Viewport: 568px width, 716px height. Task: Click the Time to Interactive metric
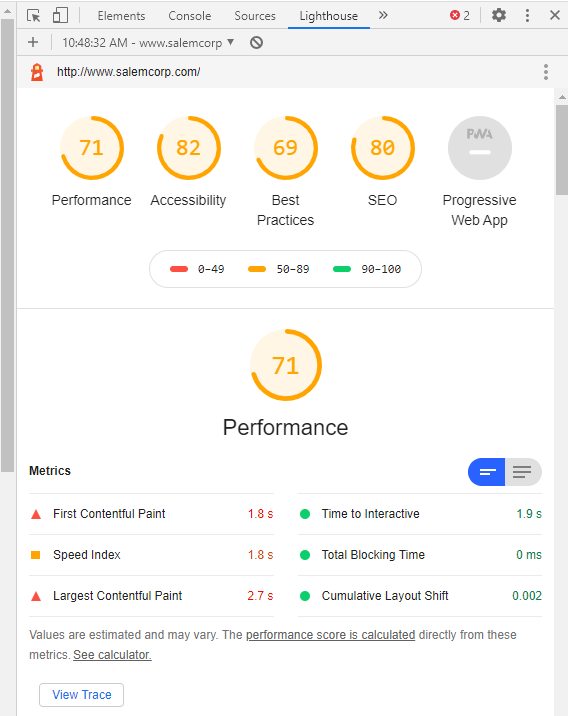point(420,514)
